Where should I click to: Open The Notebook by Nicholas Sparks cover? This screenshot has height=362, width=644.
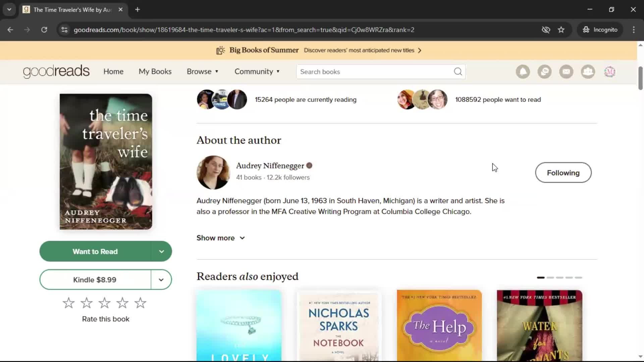tap(339, 325)
